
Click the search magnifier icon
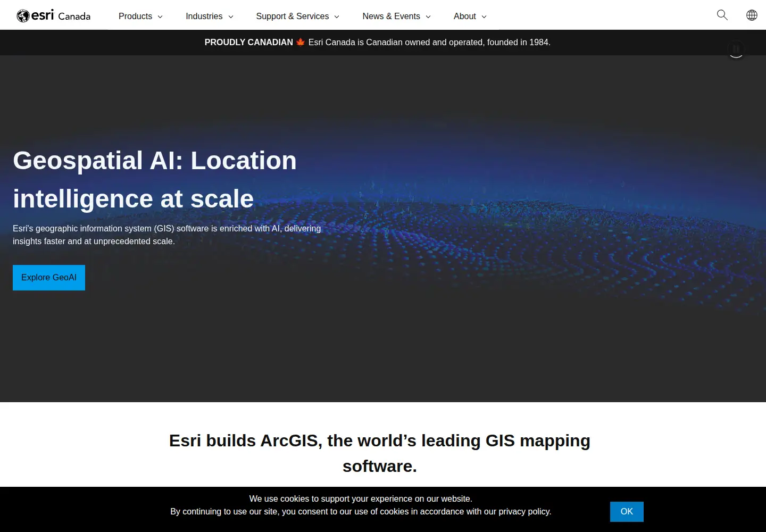click(722, 15)
